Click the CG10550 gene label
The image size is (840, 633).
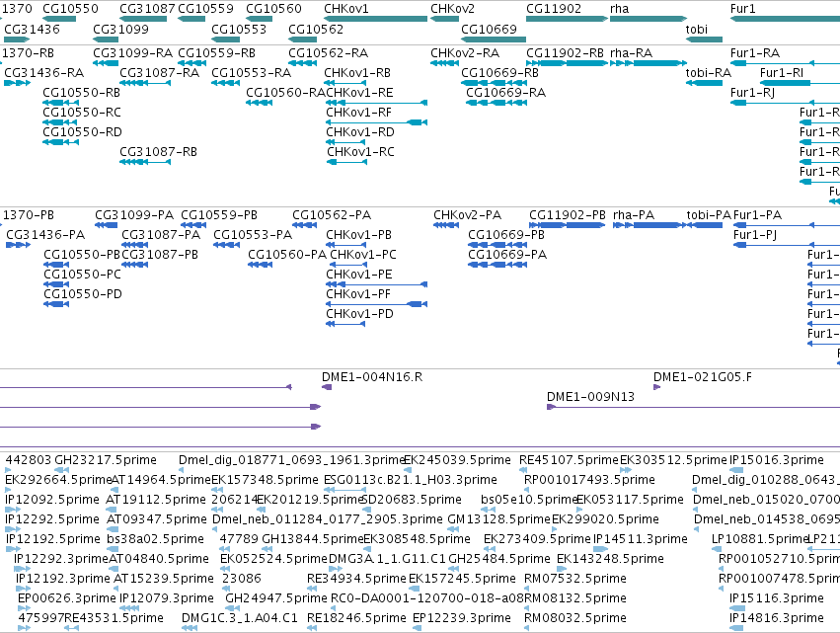70,9
